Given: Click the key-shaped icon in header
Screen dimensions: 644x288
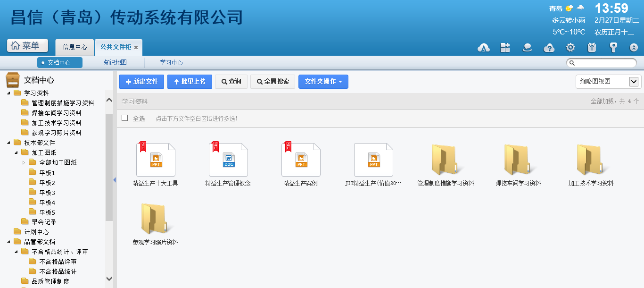Looking at the screenshot, I should point(613,47).
